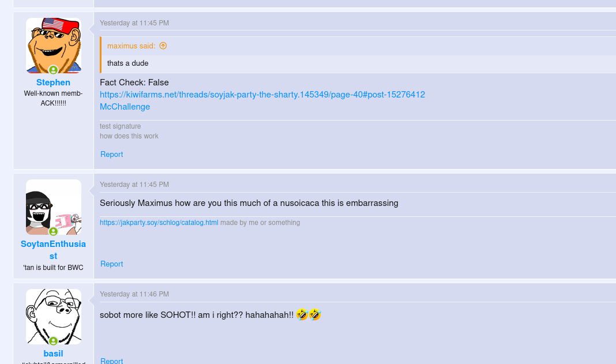Report basil's post
The height and width of the screenshot is (364, 616).
[111, 361]
